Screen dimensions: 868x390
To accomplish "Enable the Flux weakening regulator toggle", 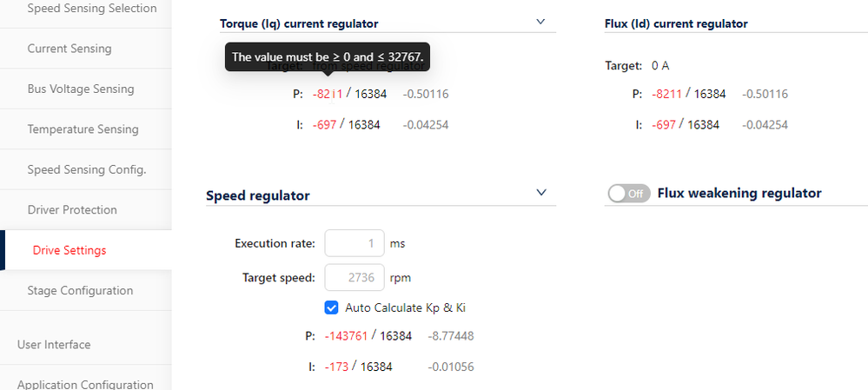I will [x=629, y=194].
